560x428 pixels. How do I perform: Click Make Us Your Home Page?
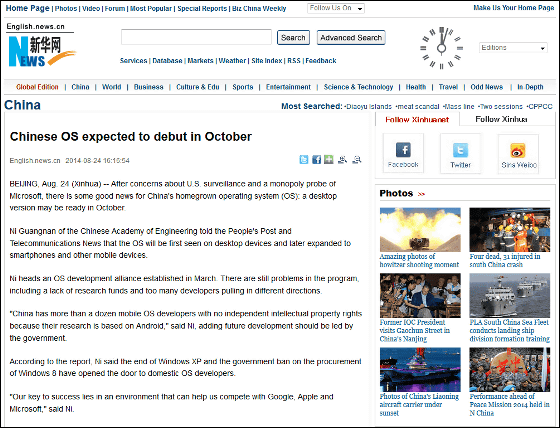(514, 8)
